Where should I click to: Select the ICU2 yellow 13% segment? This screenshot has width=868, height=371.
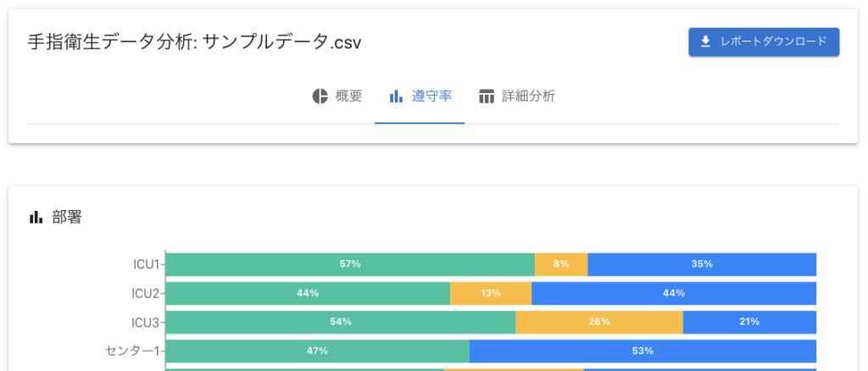[x=490, y=293]
